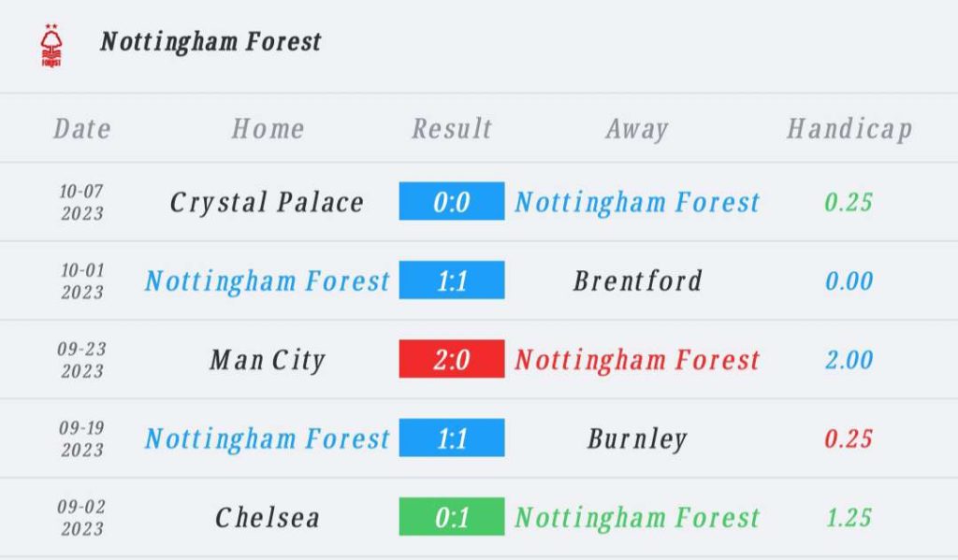Viewport: 958px width, 560px height.
Task: Click the 2.00 handicap value
Action: [x=849, y=360]
